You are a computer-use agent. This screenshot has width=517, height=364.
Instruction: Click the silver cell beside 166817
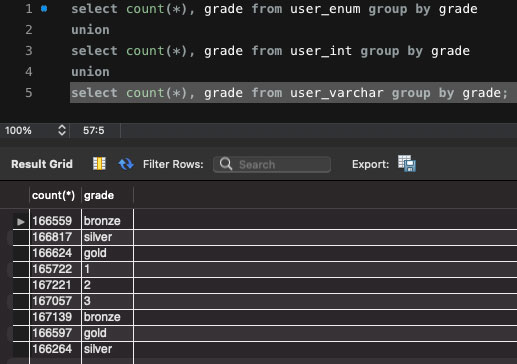107,237
